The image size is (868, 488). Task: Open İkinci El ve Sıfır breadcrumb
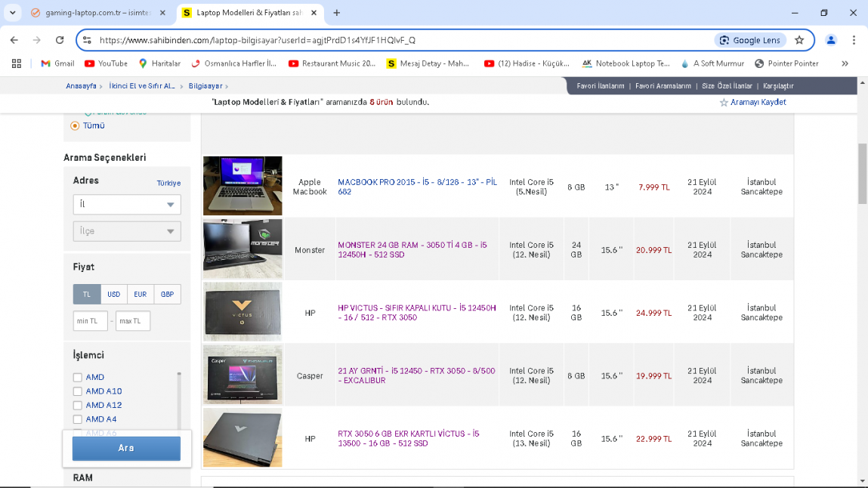pyautogui.click(x=142, y=86)
